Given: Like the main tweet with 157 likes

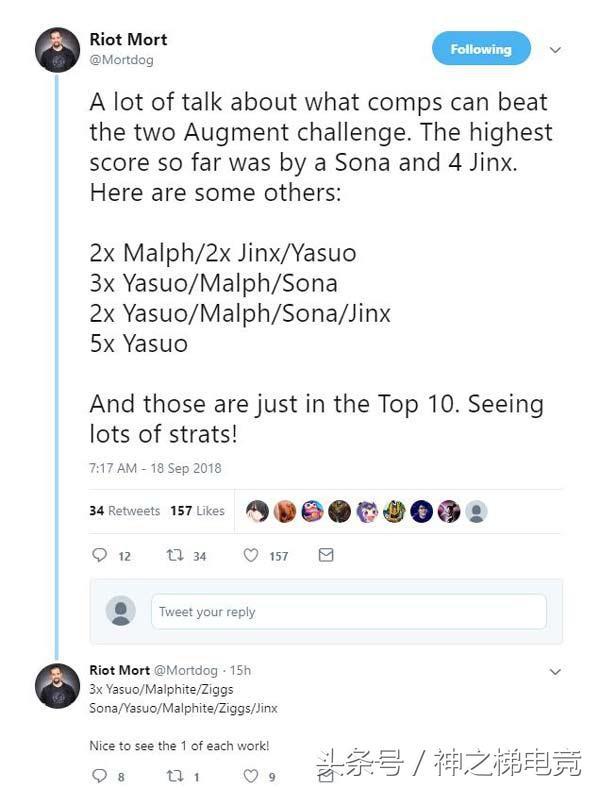Looking at the screenshot, I should tap(251, 555).
